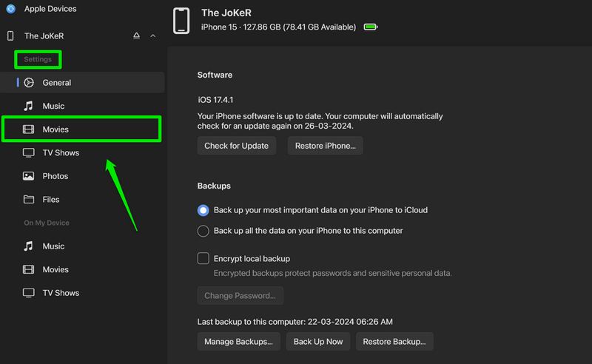This screenshot has width=592, height=364.
Task: Open TV Shows icon under On My Device
Action: [29, 293]
